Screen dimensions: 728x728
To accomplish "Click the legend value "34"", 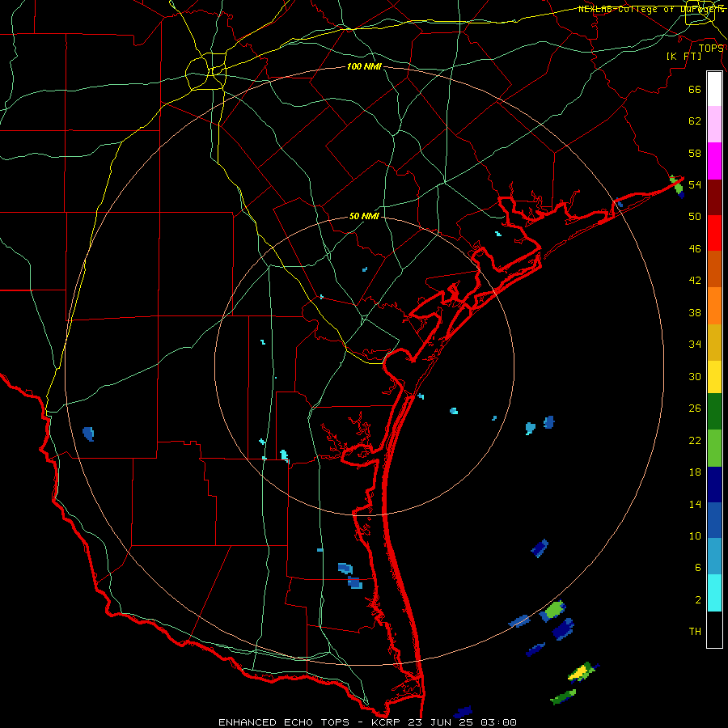I will coord(695,344).
